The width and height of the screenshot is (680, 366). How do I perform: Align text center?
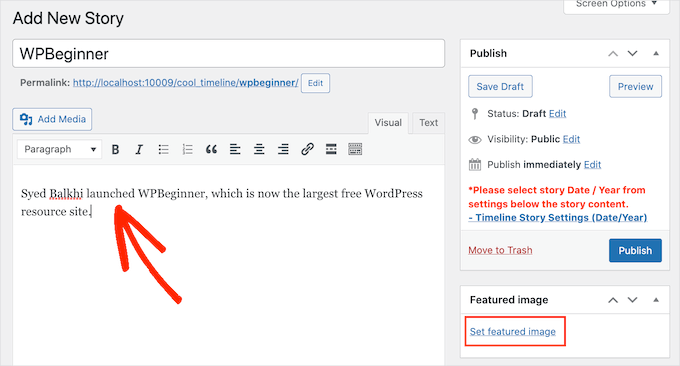coord(259,150)
